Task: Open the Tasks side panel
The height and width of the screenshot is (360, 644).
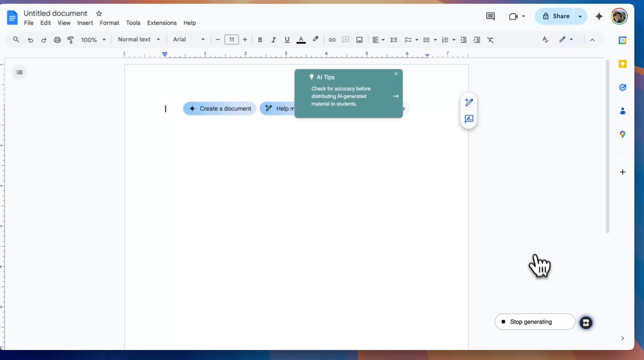Action: pyautogui.click(x=622, y=87)
